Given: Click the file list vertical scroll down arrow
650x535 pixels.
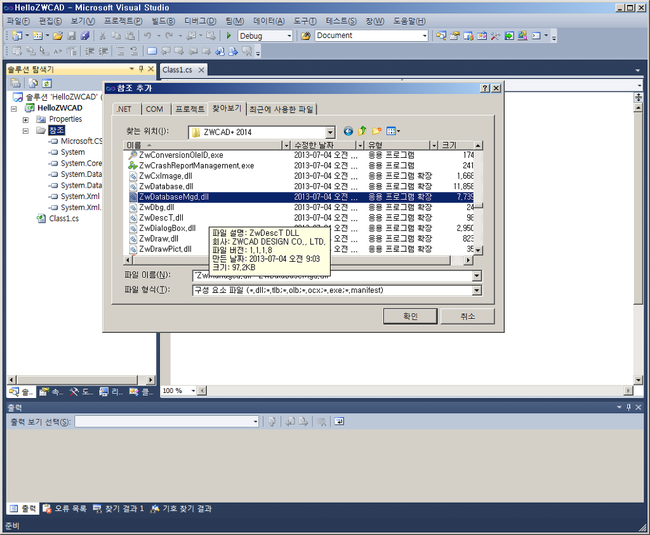Looking at the screenshot, I should [x=478, y=250].
